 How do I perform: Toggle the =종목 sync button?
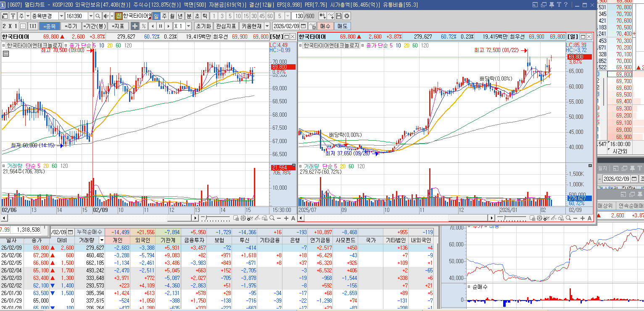50,26
